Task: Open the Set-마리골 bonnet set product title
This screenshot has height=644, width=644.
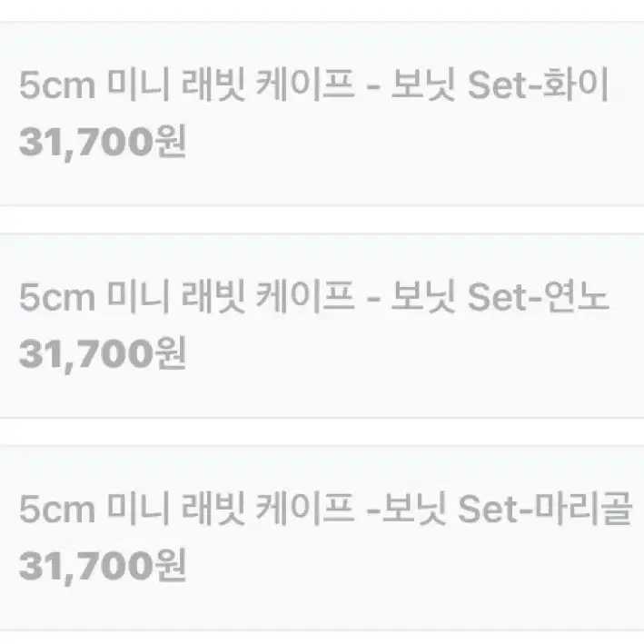Action: coord(325,509)
